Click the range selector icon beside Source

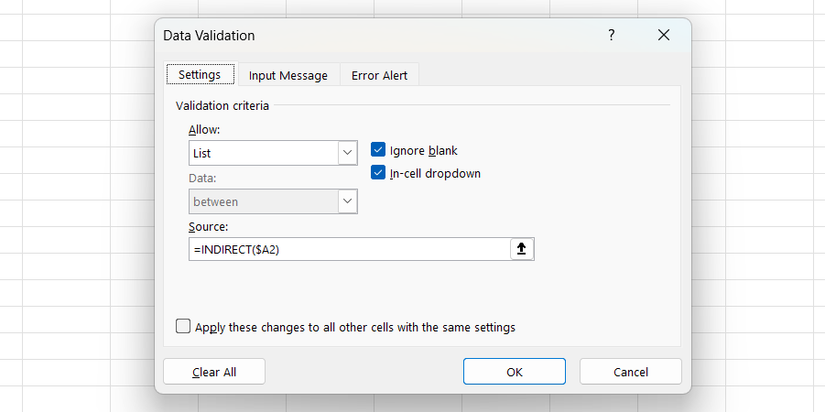pyautogui.click(x=521, y=249)
